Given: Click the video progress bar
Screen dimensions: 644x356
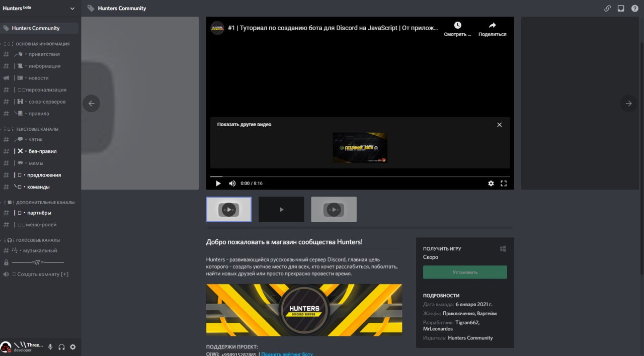Looking at the screenshot, I should (x=360, y=176).
